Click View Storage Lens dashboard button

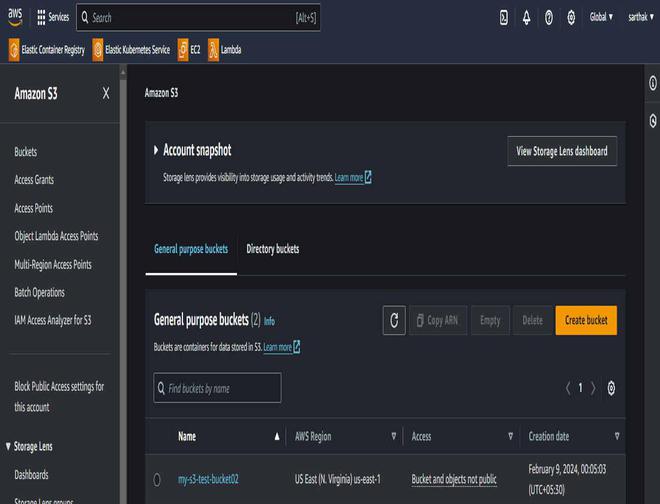click(x=562, y=151)
